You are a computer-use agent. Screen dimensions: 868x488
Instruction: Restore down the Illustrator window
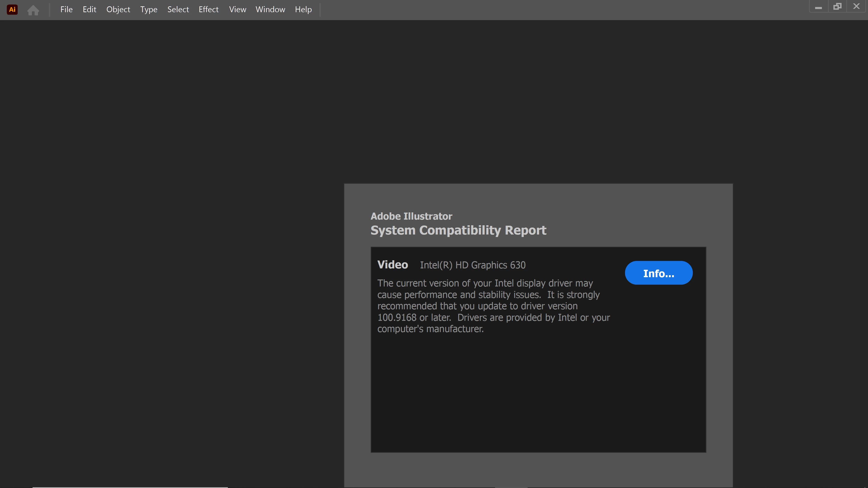click(837, 6)
